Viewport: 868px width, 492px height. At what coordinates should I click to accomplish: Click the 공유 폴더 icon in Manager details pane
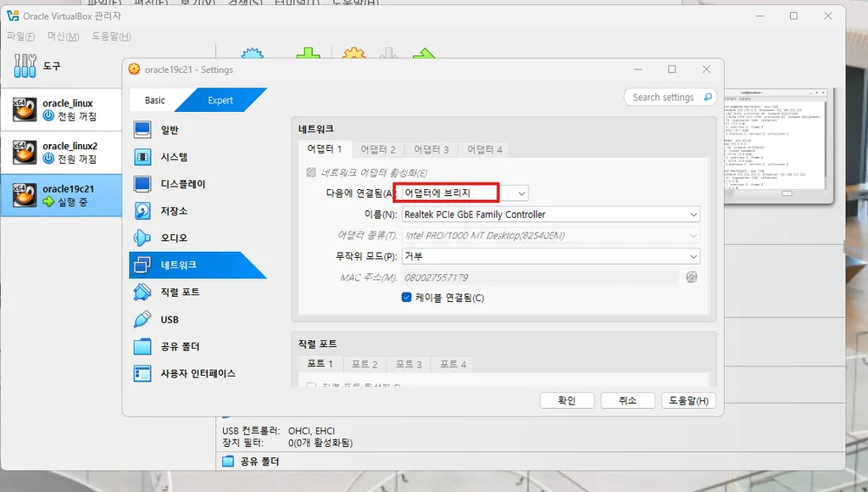tap(227, 461)
